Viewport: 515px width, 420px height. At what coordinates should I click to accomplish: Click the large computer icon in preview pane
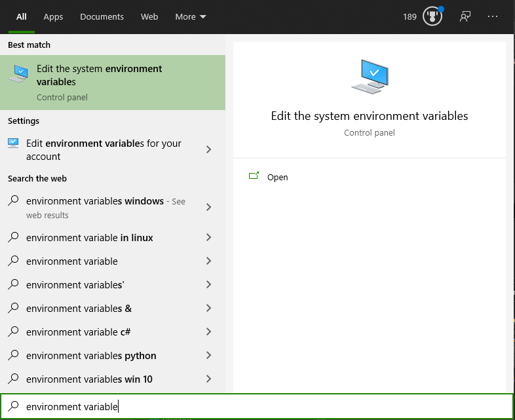[370, 77]
